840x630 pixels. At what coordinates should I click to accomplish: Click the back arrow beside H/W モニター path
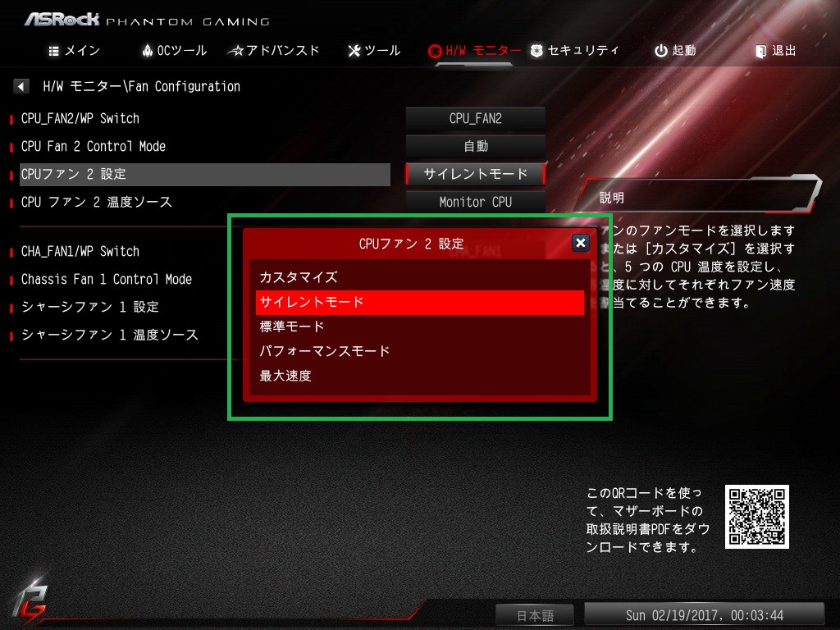click(21, 86)
